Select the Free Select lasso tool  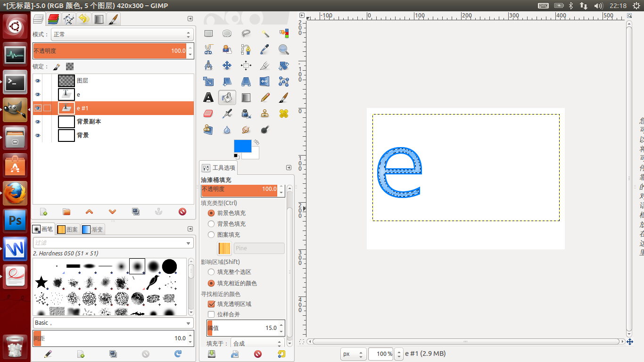pos(246,33)
